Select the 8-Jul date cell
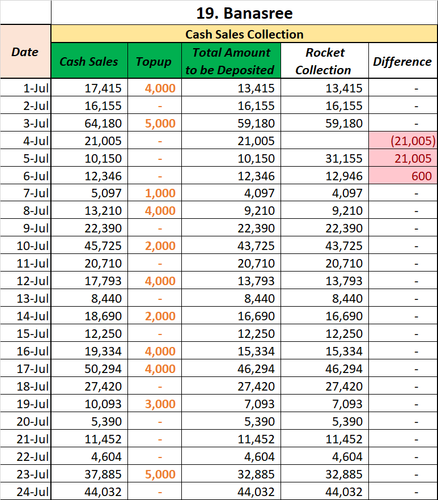 click(x=25, y=211)
